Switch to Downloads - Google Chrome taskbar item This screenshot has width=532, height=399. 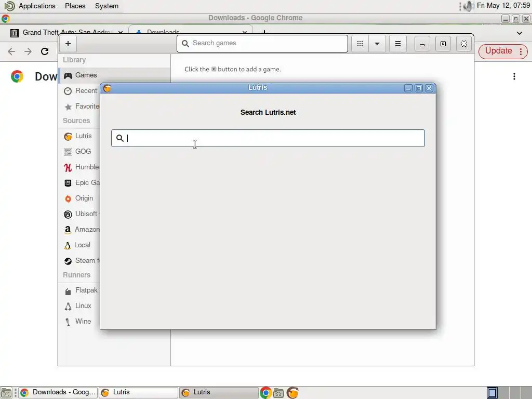click(x=58, y=393)
